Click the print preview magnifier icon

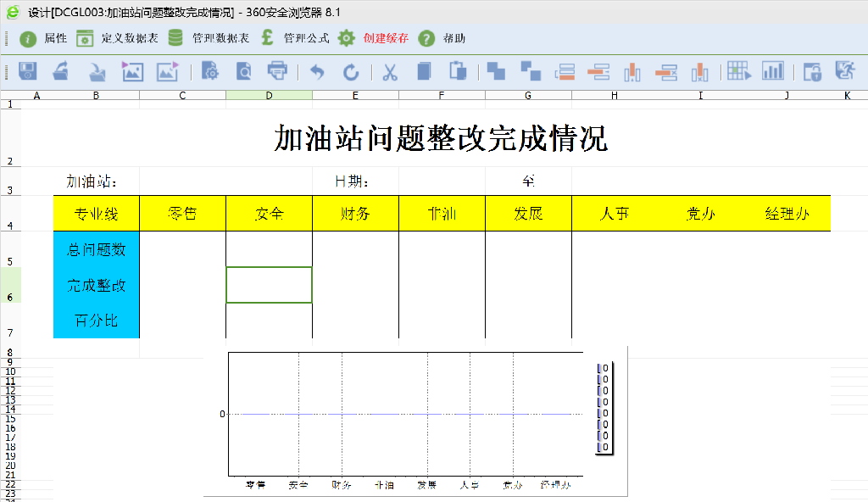tap(243, 72)
